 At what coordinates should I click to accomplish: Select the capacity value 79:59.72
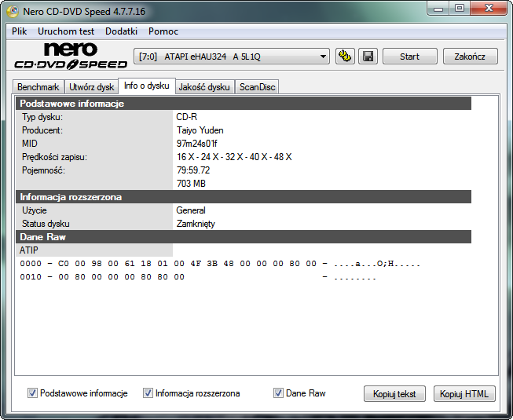[x=193, y=170]
